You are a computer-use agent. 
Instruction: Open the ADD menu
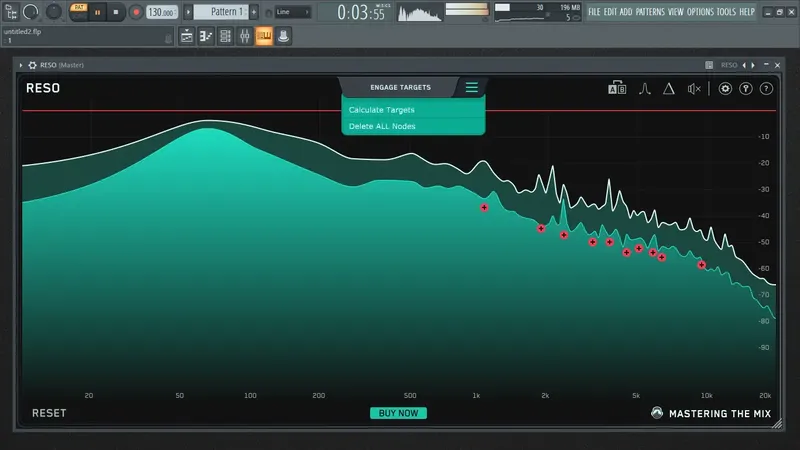(x=626, y=12)
